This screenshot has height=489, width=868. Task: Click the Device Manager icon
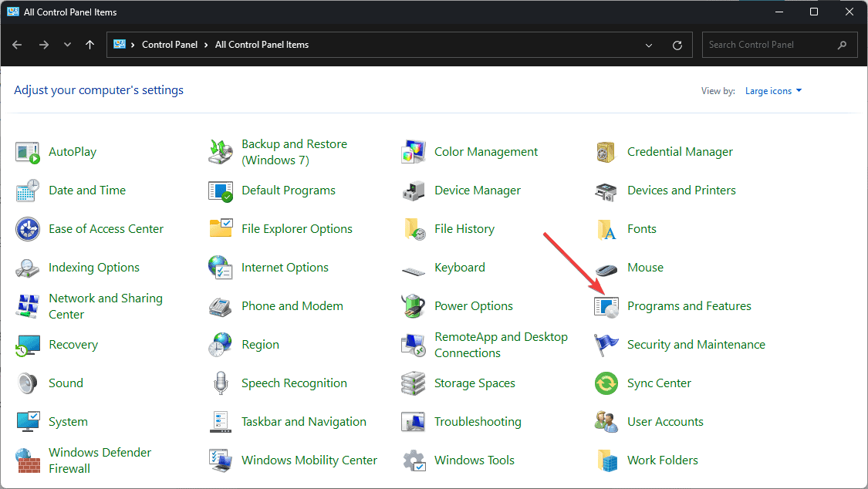click(413, 191)
